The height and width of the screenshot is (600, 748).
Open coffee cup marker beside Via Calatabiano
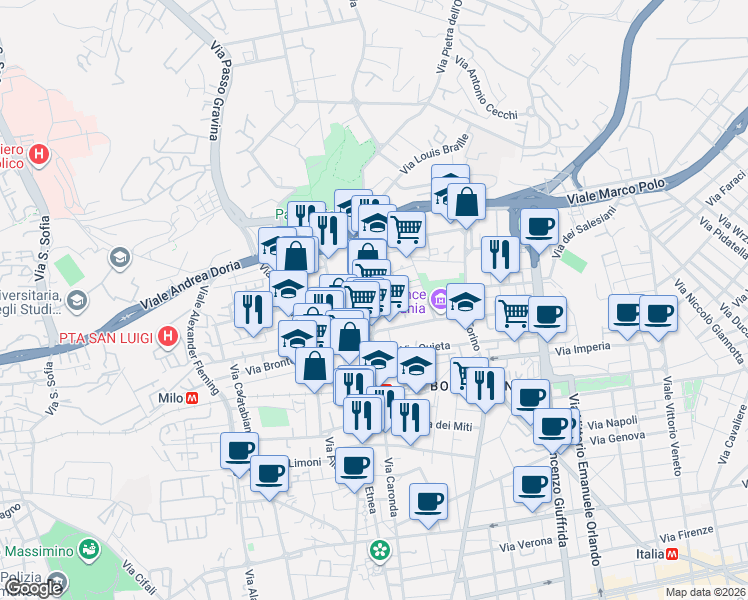[239, 452]
